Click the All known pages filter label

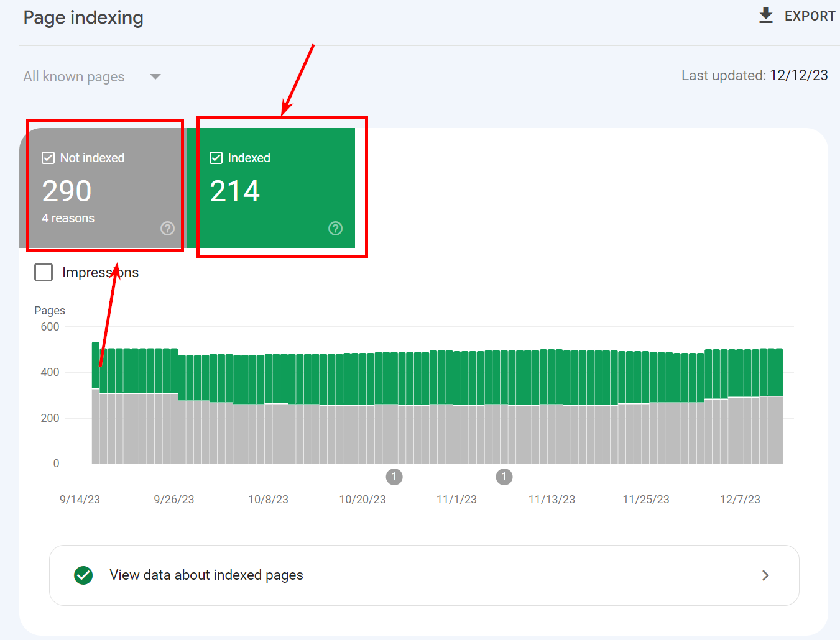74,76
